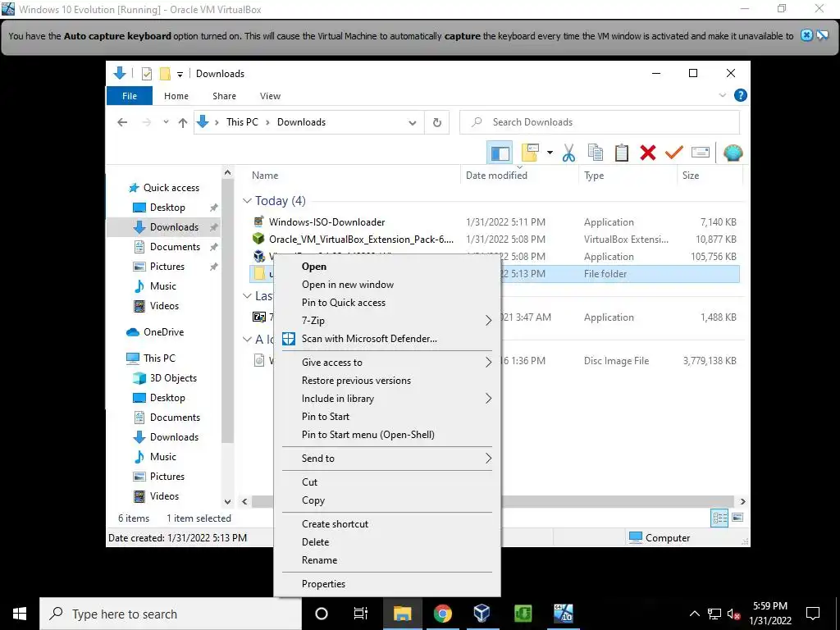Click the Rename toolbar icon
The width and height of the screenshot is (840, 630).
tap(701, 153)
